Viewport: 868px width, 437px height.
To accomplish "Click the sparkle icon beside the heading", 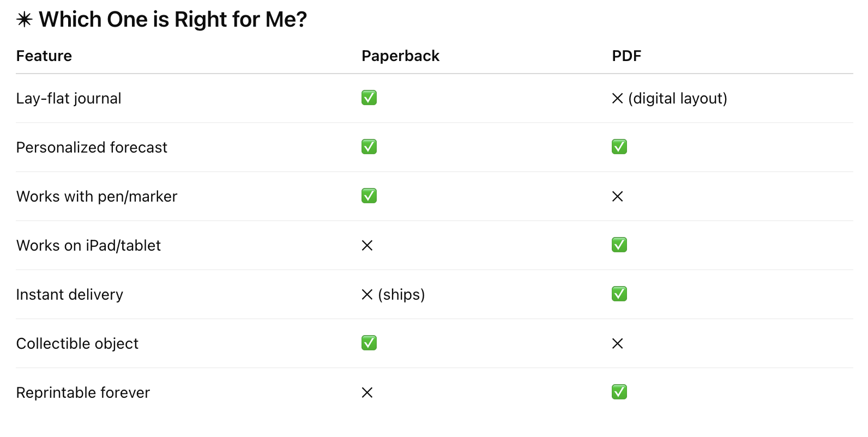I will (24, 20).
